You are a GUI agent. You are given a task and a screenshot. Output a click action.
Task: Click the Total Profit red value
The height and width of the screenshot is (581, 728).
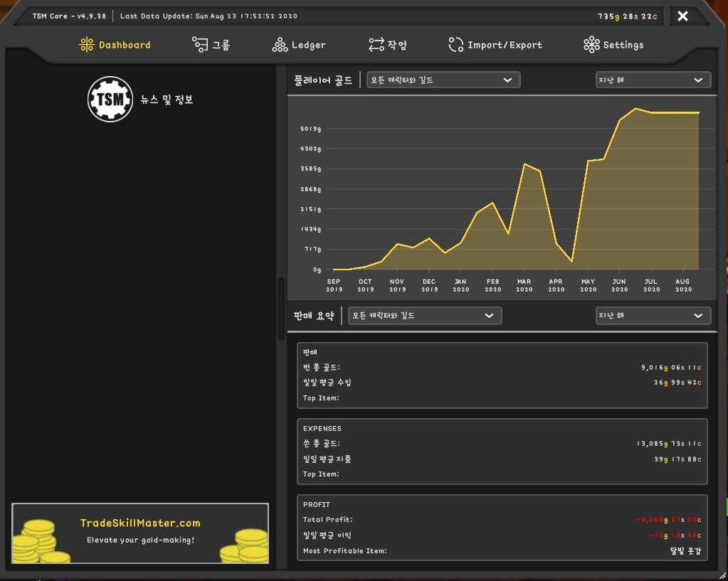(x=670, y=520)
